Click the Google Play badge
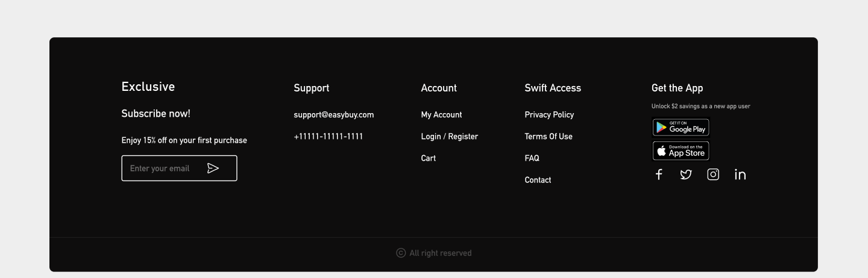 (681, 128)
